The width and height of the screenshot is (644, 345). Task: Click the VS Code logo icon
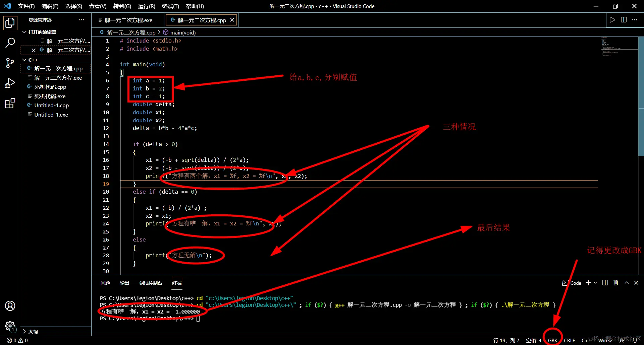click(7, 6)
